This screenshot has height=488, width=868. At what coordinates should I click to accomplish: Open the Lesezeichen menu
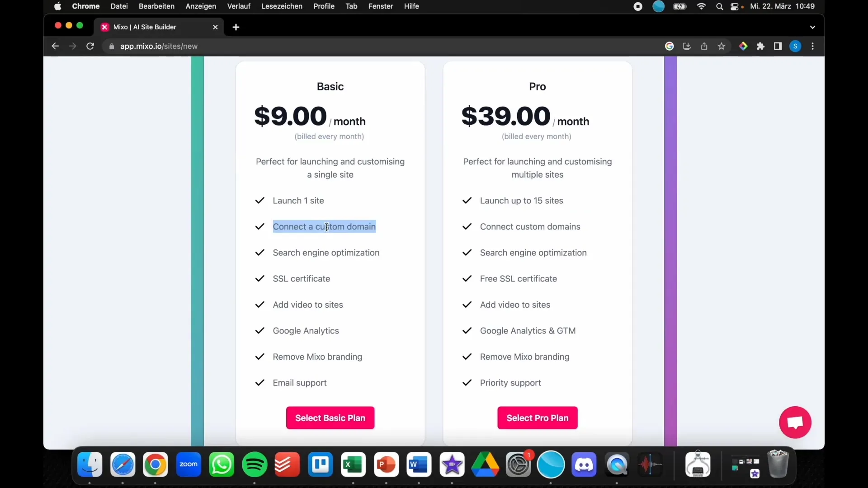click(281, 6)
